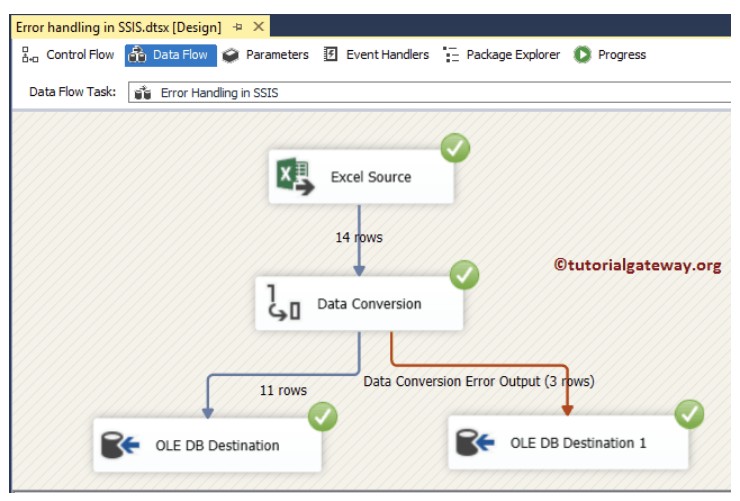Click the OLE DB Destination 1 database icon
This screenshot has width=740, height=501.
[475, 443]
